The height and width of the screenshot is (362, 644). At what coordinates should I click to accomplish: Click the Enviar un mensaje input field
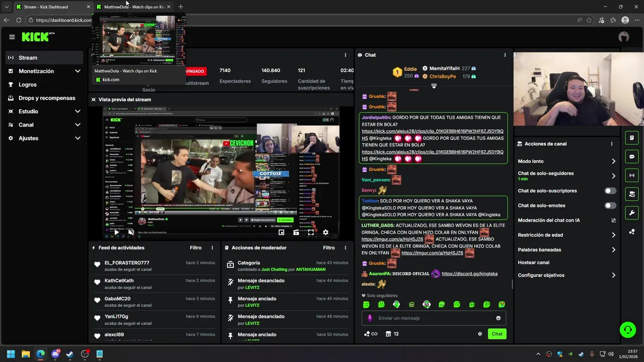[434, 318]
